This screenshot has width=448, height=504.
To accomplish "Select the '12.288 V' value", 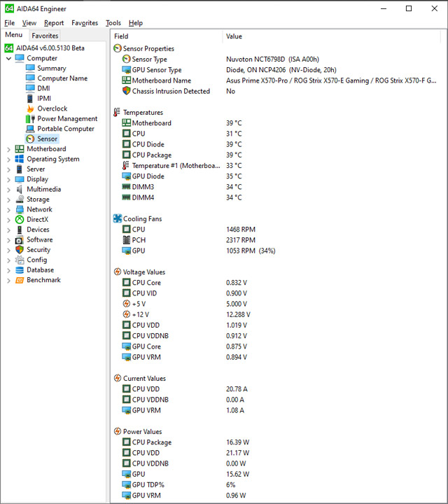I will point(238,314).
